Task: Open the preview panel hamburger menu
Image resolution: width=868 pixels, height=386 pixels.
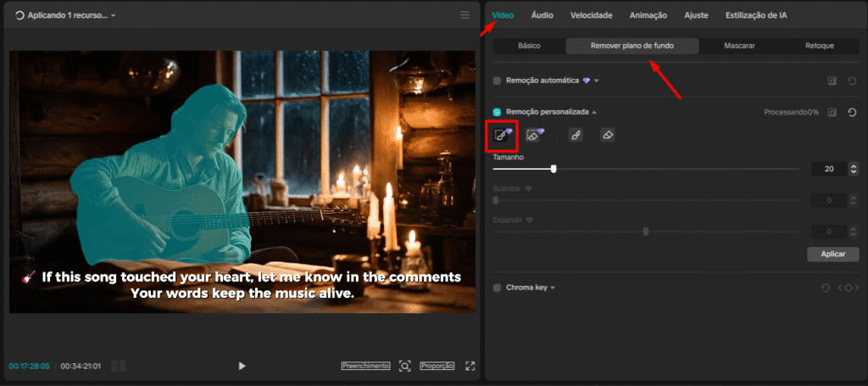Action: point(465,15)
